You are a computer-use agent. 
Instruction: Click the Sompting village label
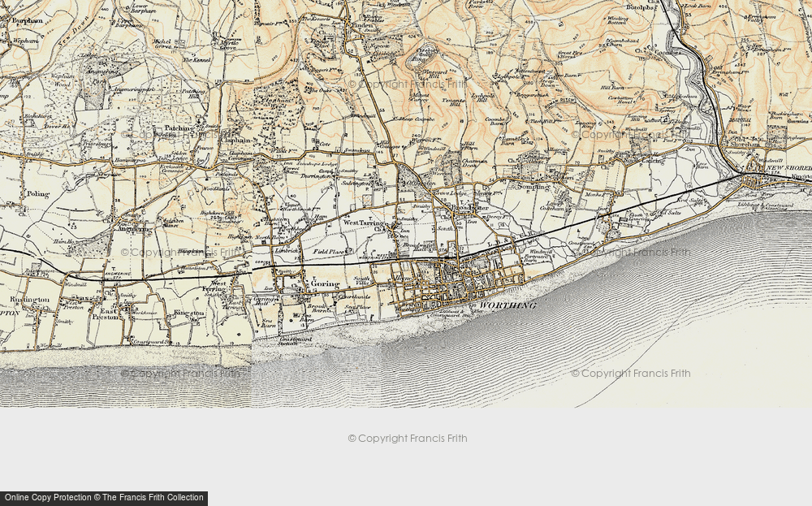pyautogui.click(x=533, y=187)
